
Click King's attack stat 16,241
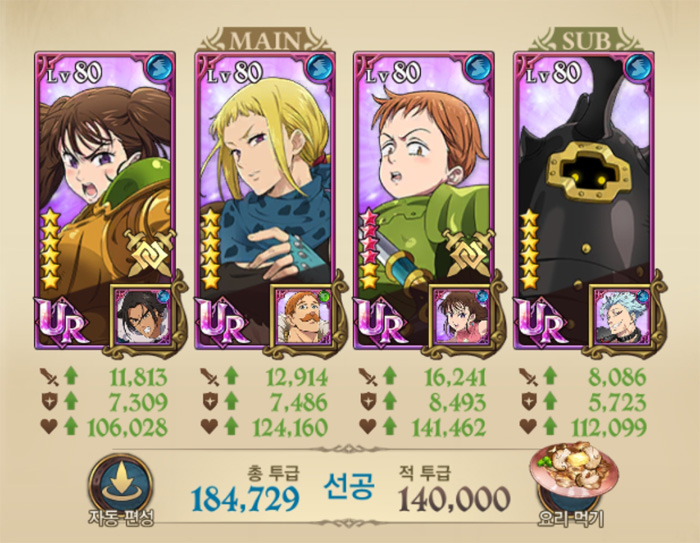tap(455, 377)
